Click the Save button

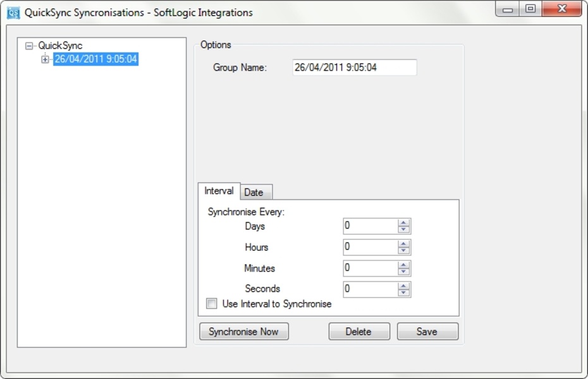coord(427,332)
